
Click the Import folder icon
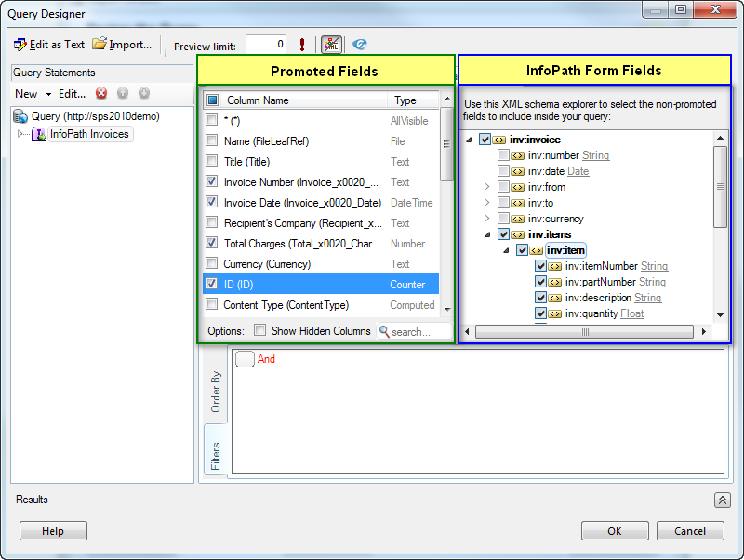tap(99, 45)
